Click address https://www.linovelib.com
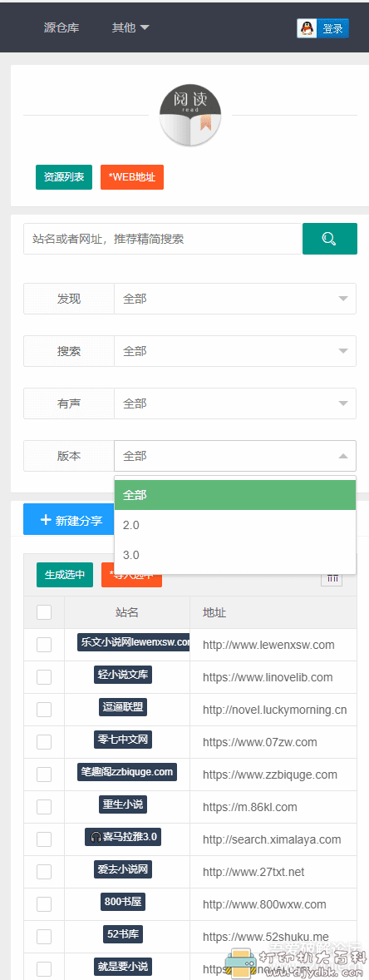369x980 pixels. click(x=268, y=677)
